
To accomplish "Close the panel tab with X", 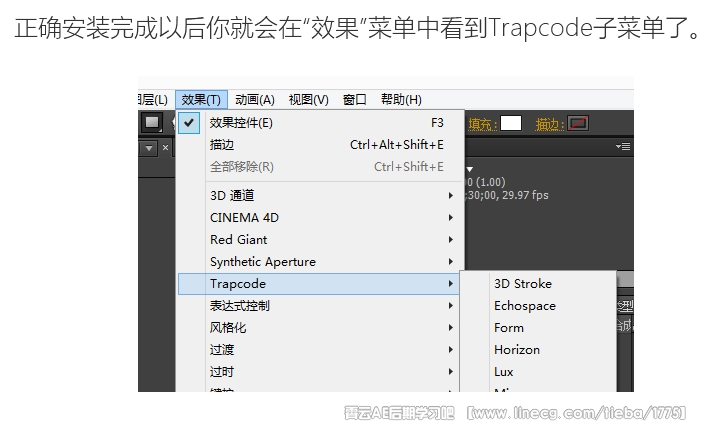I will pos(165,148).
